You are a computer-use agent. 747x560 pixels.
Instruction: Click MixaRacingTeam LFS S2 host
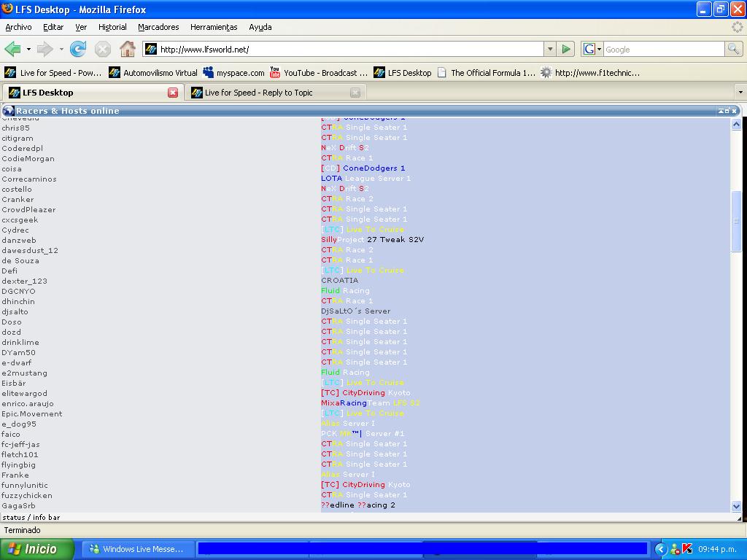click(371, 402)
